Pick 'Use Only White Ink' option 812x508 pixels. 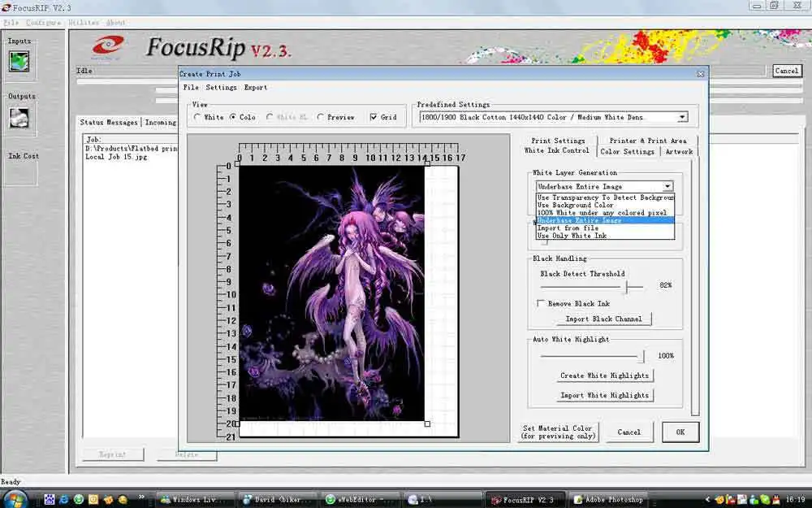point(572,236)
